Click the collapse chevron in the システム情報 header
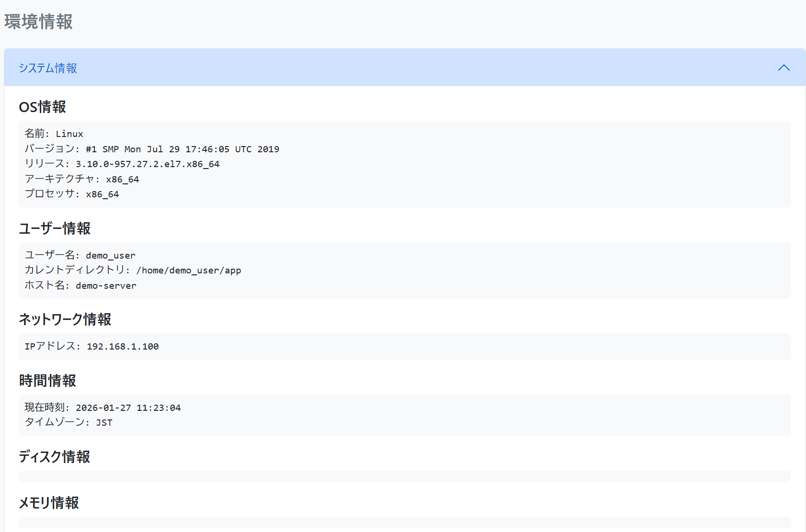The width and height of the screenshot is (806, 532). 783,68
